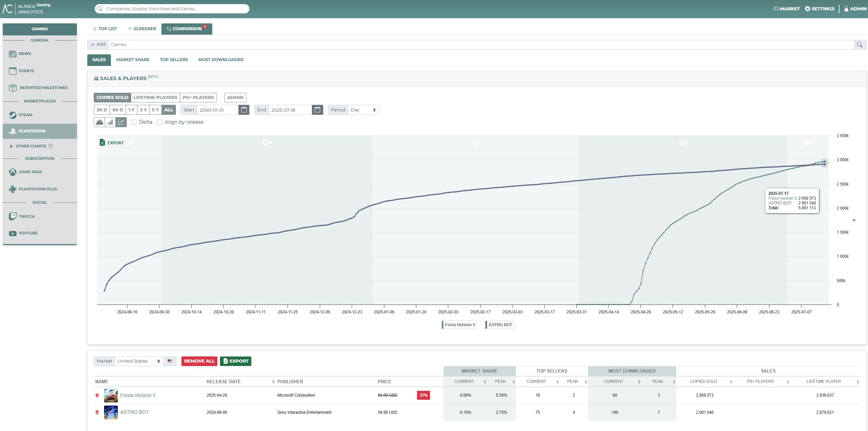Click the Games search magnifier icon
Screen dimensions: 868x431
[x=859, y=45]
